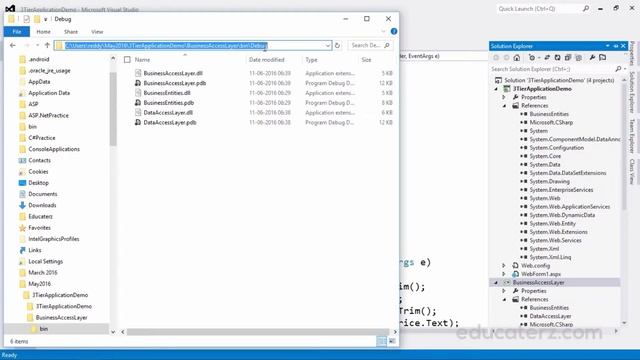
Task: Click the Up one level arrow
Action: 47,45
